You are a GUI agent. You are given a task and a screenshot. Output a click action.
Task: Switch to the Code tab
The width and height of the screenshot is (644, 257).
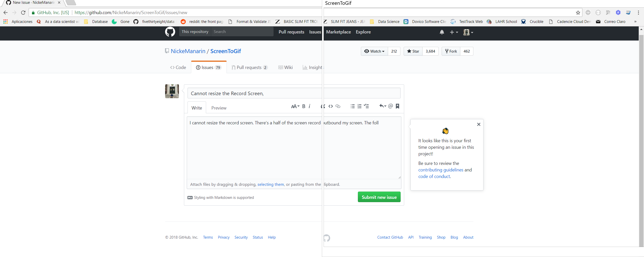tap(178, 67)
